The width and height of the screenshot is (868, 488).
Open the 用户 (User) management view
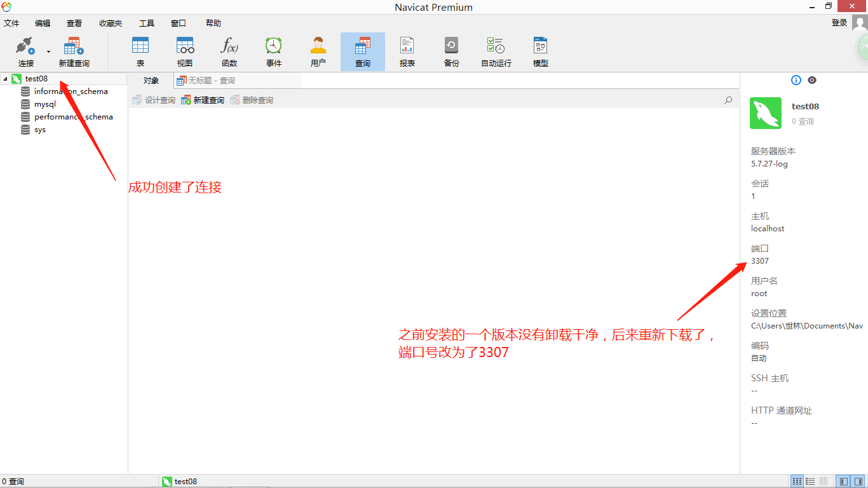point(318,51)
